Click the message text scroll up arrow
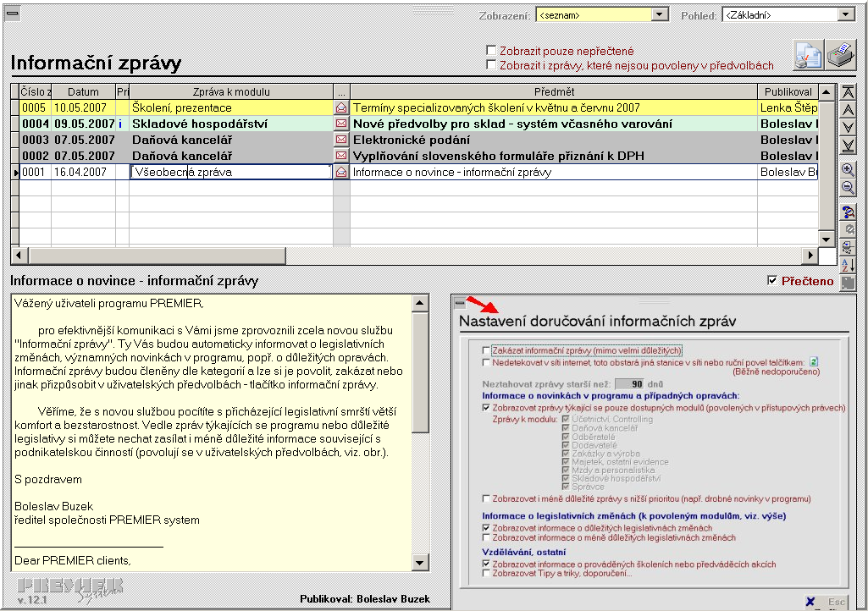Screen dimensions: 868x611 click(420, 303)
